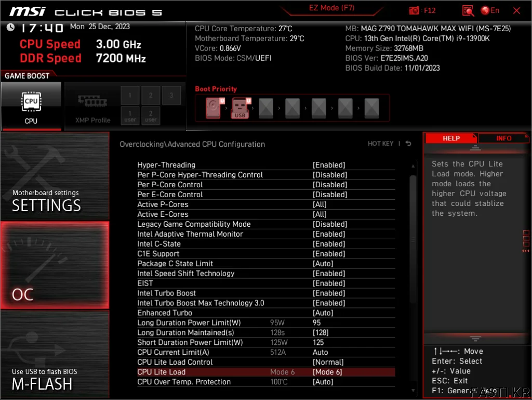The width and height of the screenshot is (532, 400).
Task: Open Package C State Limit Auto dropdown
Action: tap(323, 264)
